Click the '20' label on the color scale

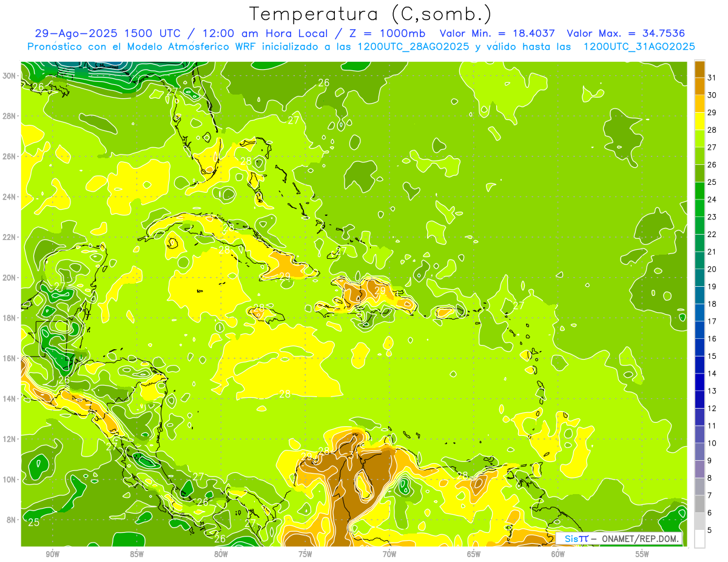[x=712, y=269]
